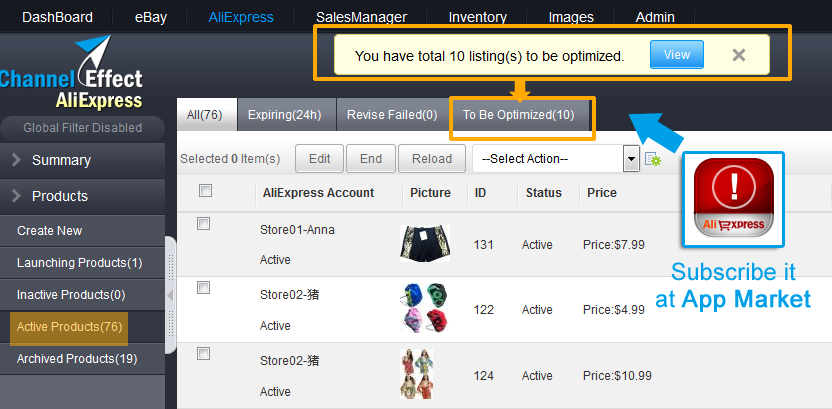Click the dresses product thumbnail for ID 124
This screenshot has width=832, height=409.
coord(417,373)
